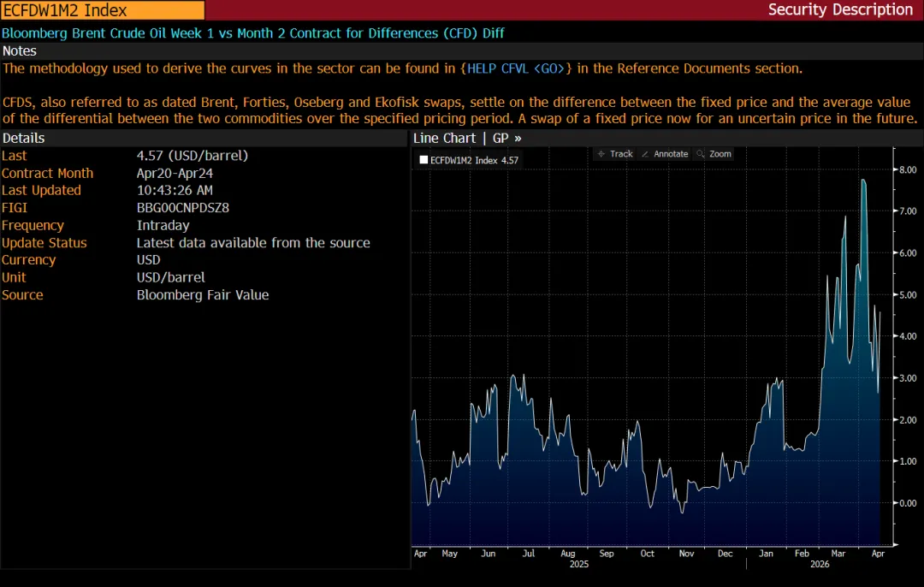The width and height of the screenshot is (924, 587).
Task: Select the Details section header
Action: tap(24, 138)
